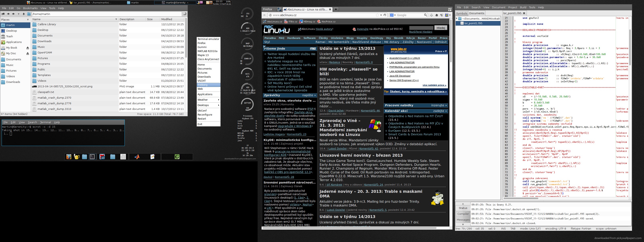Choose Reconfigure in the desktop menu

[208, 115]
